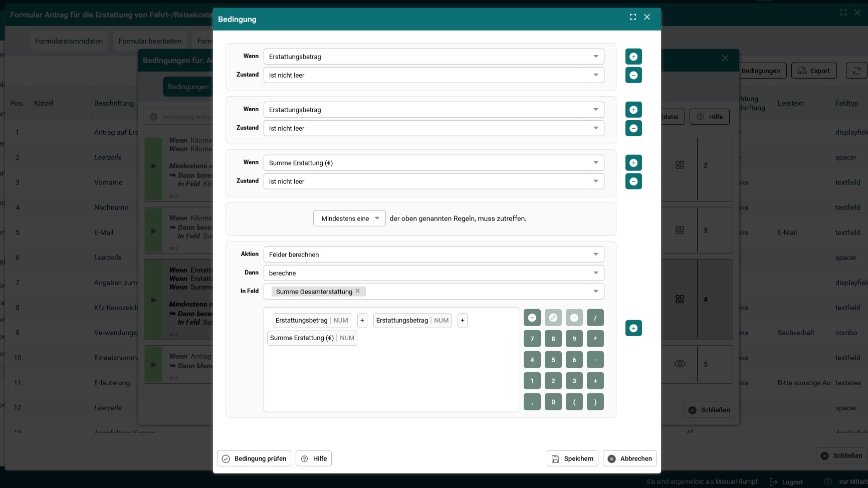The image size is (868, 488).
Task: Open Dann dropdown berechne
Action: click(434, 273)
